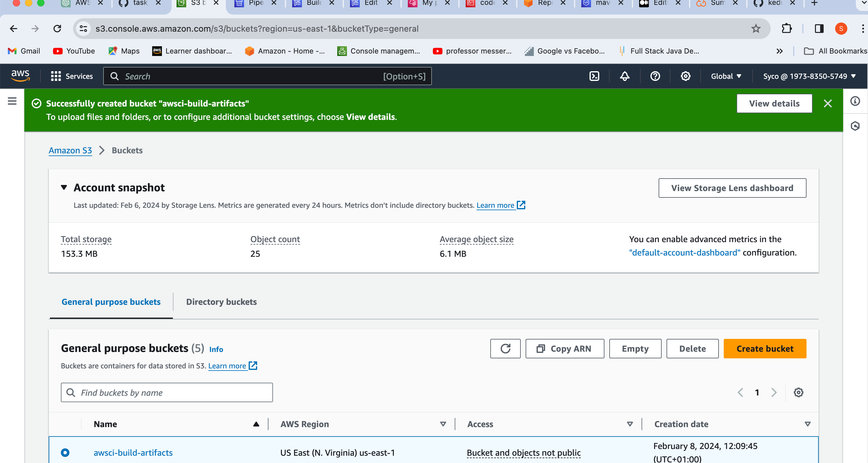Image resolution: width=868 pixels, height=463 pixels.
Task: Collapse the Account snapshot section
Action: pyautogui.click(x=64, y=188)
